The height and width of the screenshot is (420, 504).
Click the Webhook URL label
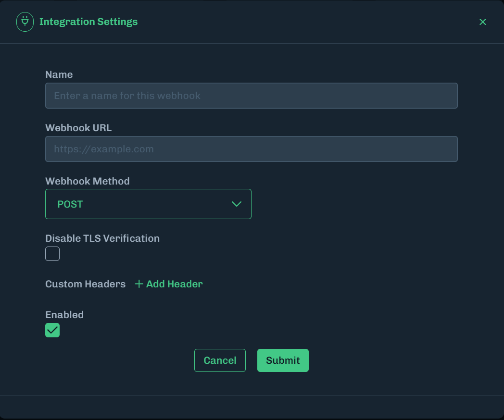click(x=78, y=128)
